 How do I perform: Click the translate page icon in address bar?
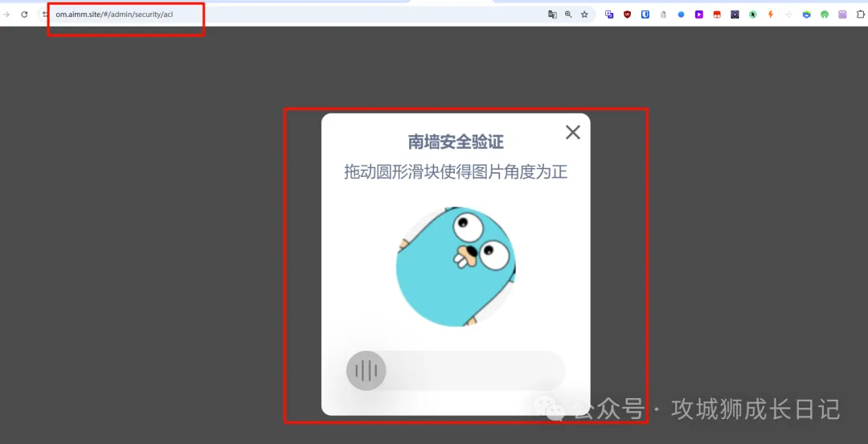tap(552, 14)
